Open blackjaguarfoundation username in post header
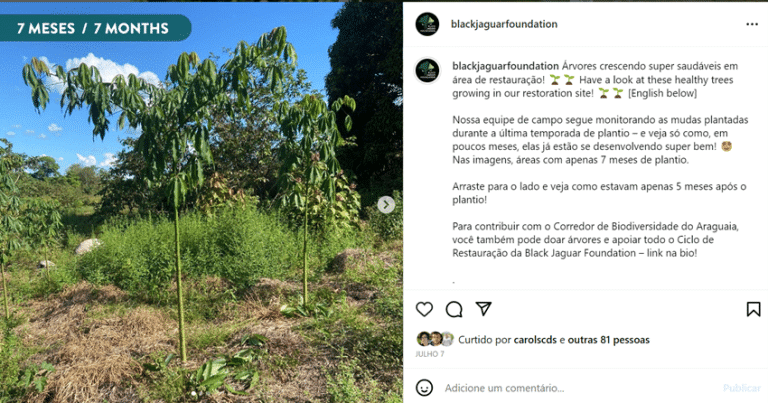The image size is (768, 403). (x=504, y=24)
